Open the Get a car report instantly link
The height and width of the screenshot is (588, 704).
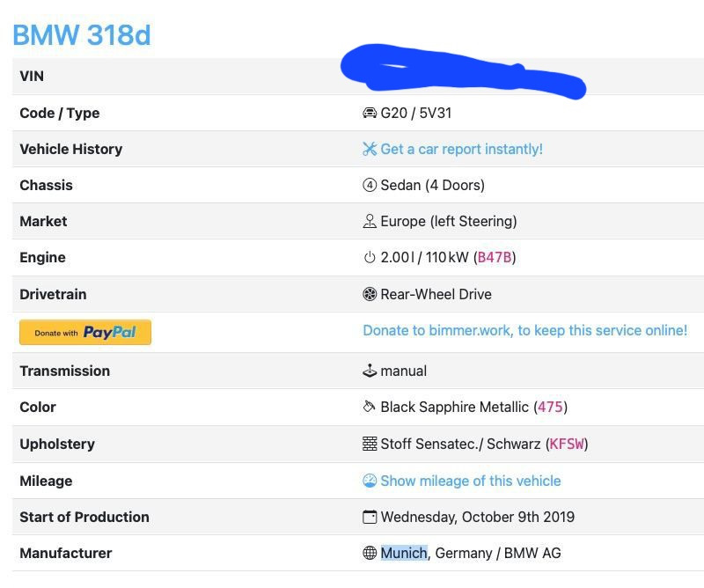tap(461, 149)
